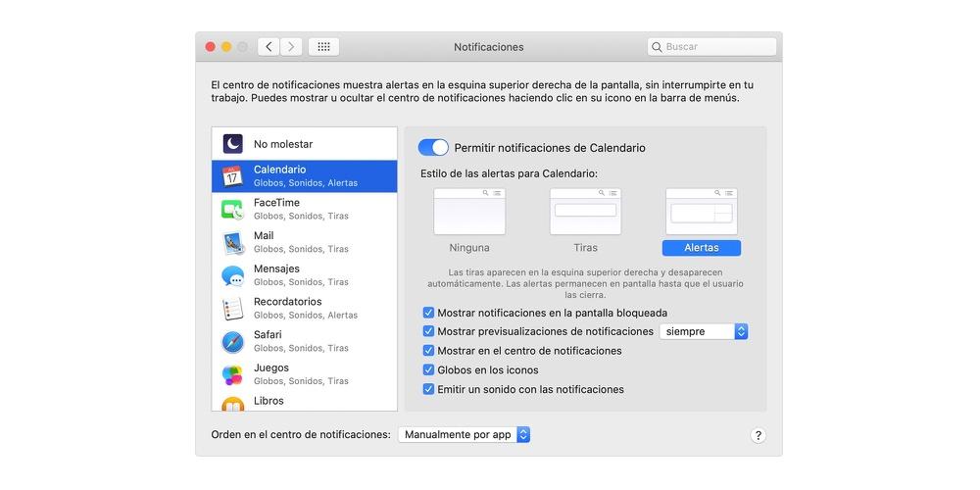Click the Calendario calendar icon

pos(232,176)
